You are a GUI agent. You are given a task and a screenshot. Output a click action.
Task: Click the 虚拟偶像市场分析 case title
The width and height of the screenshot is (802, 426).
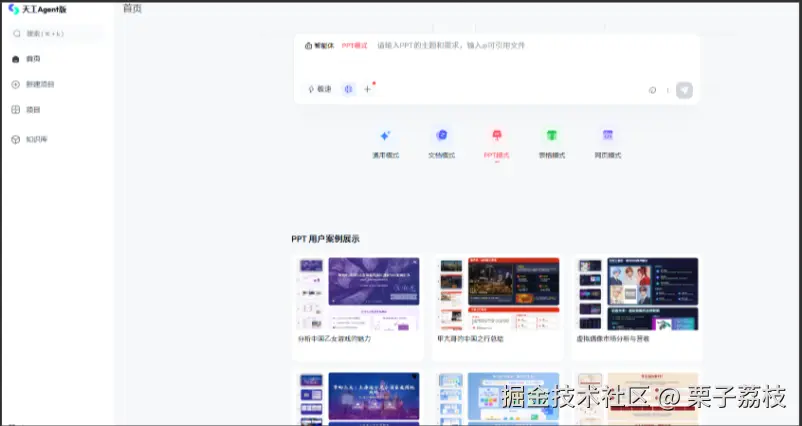(613, 339)
